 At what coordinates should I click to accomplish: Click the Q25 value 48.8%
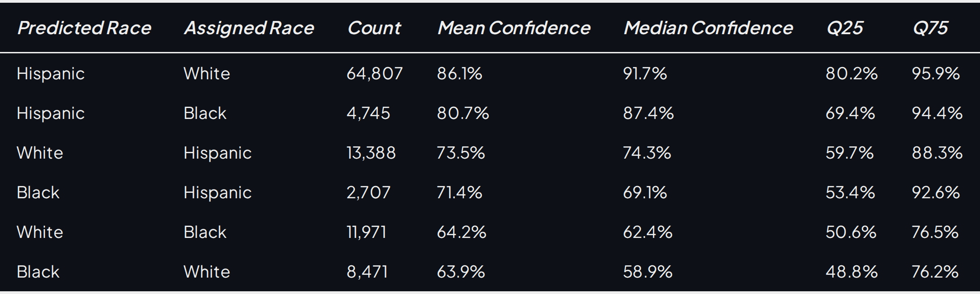(852, 272)
